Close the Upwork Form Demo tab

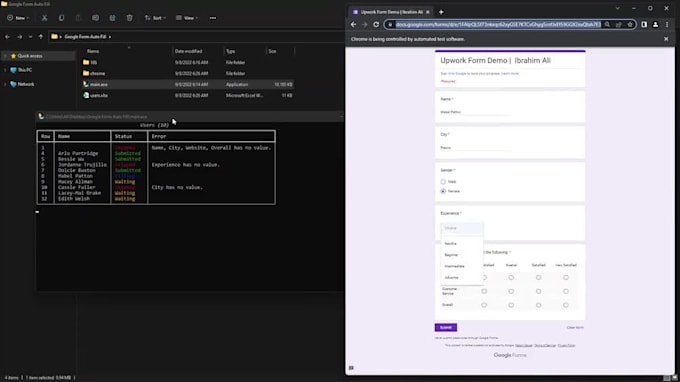[428, 12]
